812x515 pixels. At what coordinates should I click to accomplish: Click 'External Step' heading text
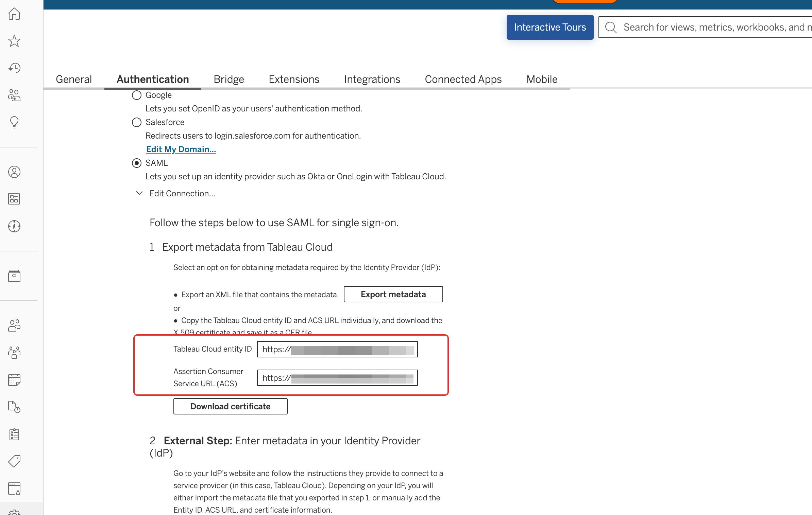click(198, 441)
